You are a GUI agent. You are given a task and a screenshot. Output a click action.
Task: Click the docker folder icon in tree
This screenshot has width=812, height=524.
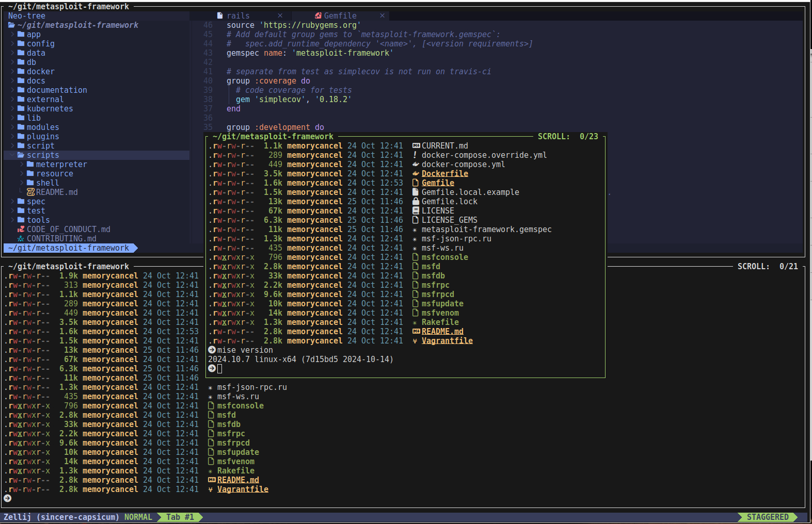21,72
